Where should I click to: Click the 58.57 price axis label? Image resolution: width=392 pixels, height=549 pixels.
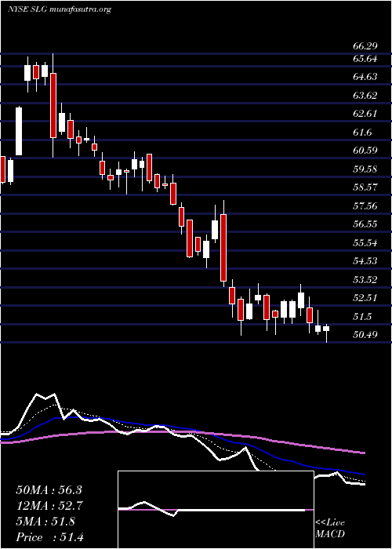click(365, 187)
